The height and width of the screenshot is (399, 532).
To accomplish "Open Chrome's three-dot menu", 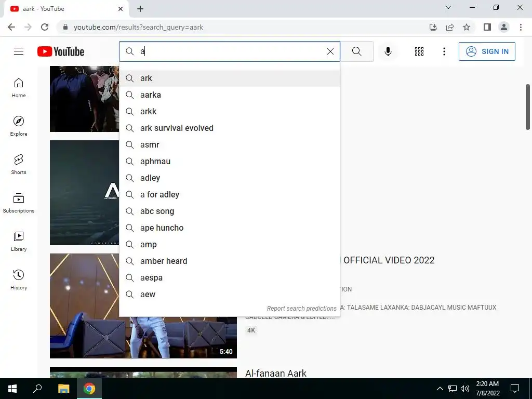I will [521, 27].
